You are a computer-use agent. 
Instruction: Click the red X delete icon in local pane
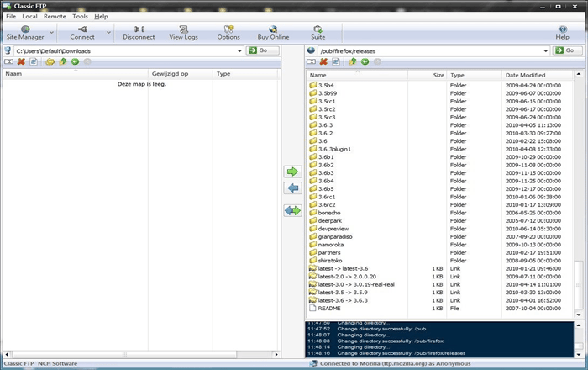click(21, 61)
